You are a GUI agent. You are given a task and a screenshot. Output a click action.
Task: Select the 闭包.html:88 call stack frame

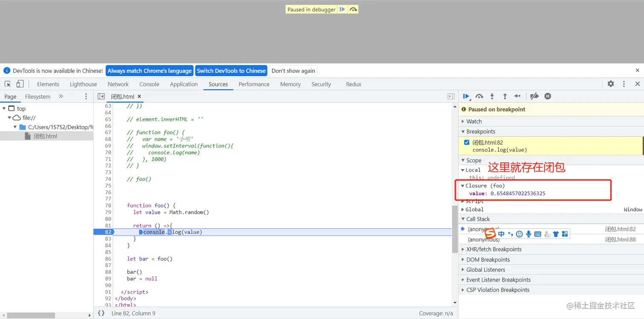click(x=551, y=239)
